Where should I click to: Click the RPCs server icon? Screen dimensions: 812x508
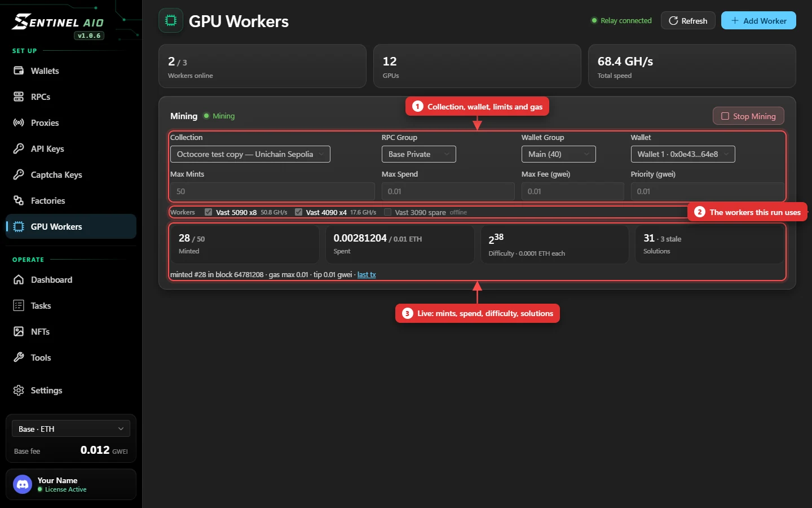[x=19, y=97]
